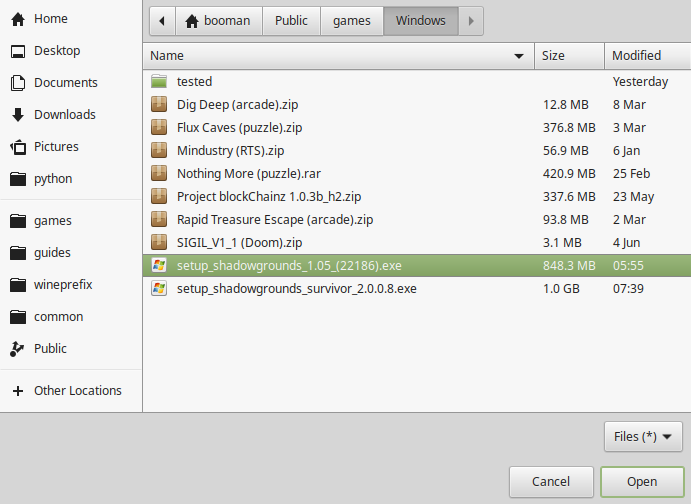Click the wineprefix folder icon
Viewport: 691px width, 504px height.
(18, 285)
